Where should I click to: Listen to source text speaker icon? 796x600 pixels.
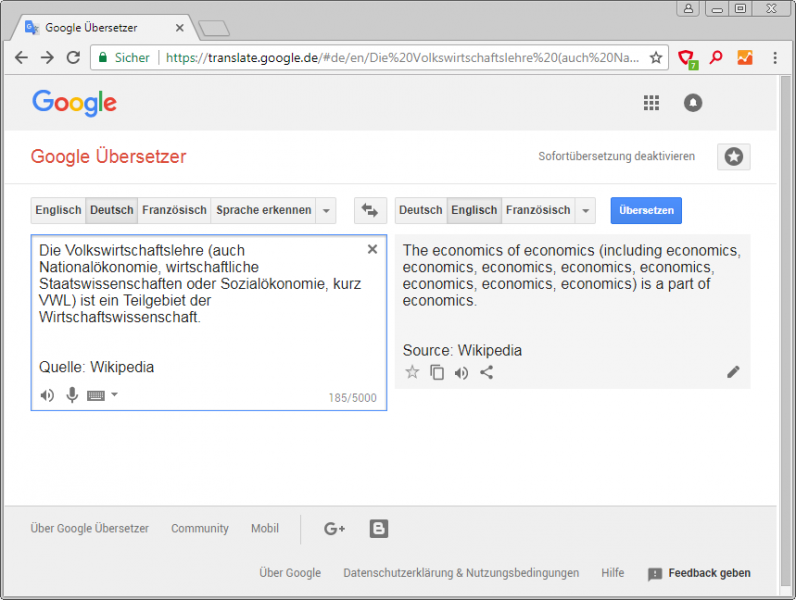47,395
